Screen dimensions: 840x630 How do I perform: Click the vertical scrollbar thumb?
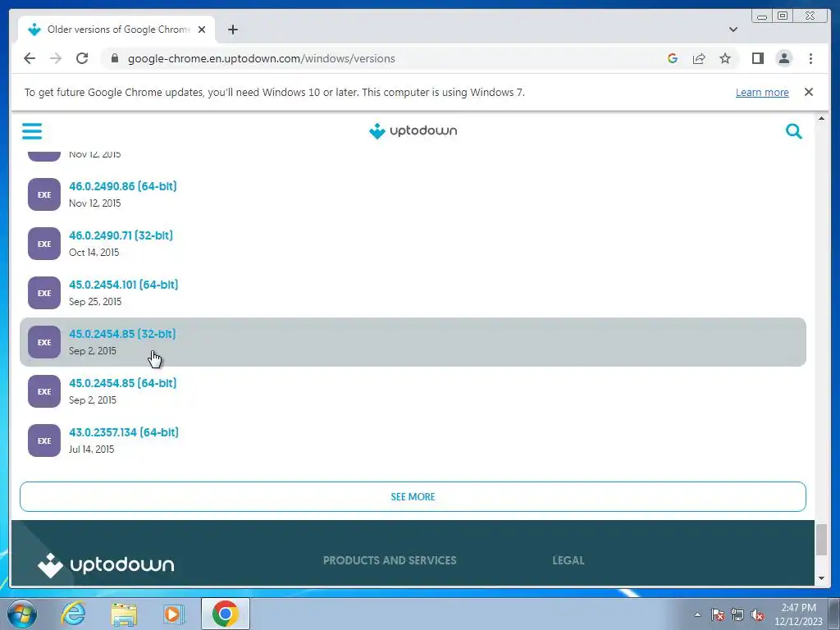tap(821, 540)
